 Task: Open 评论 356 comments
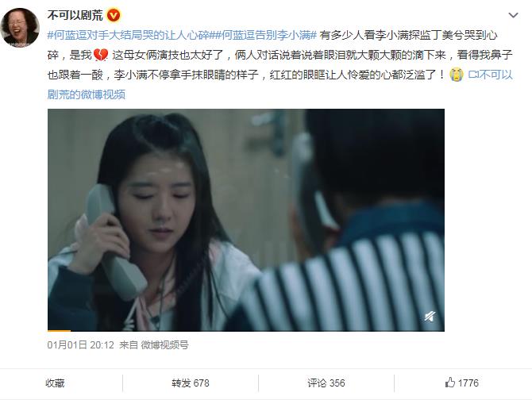click(x=326, y=383)
